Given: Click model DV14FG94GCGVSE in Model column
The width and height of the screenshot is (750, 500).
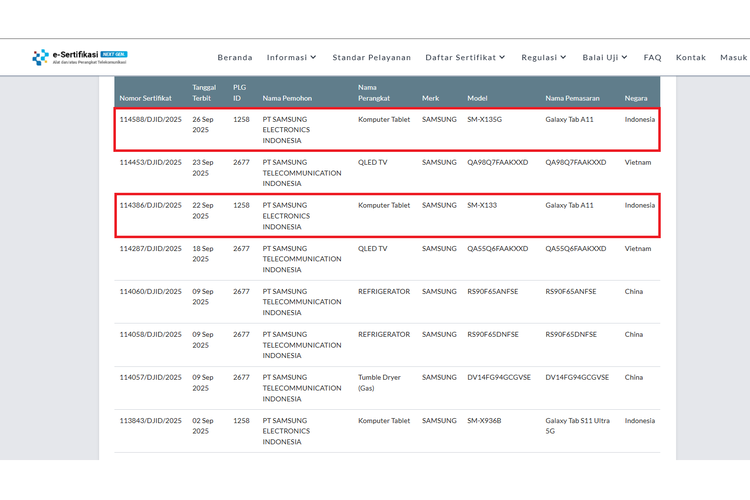Looking at the screenshot, I should coord(499,378).
